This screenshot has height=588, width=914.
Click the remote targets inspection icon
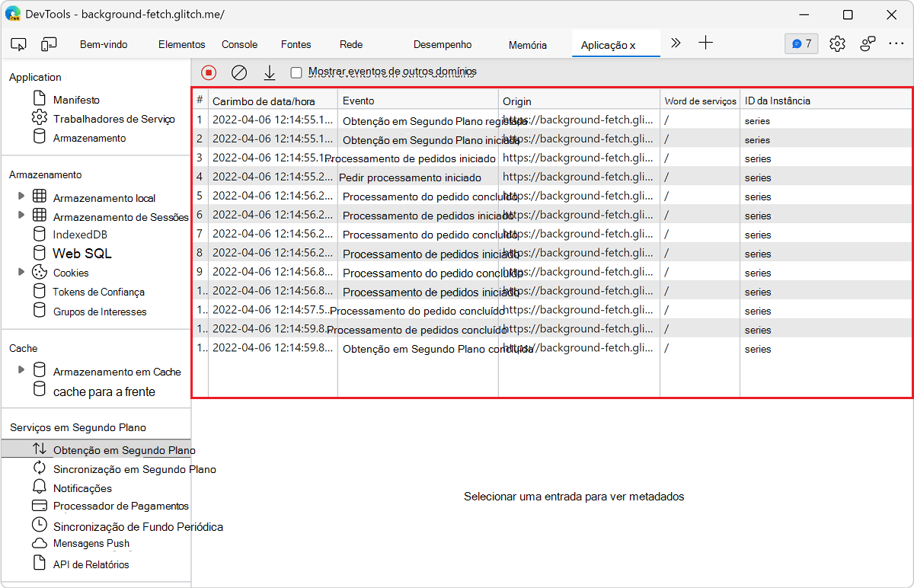pos(868,43)
